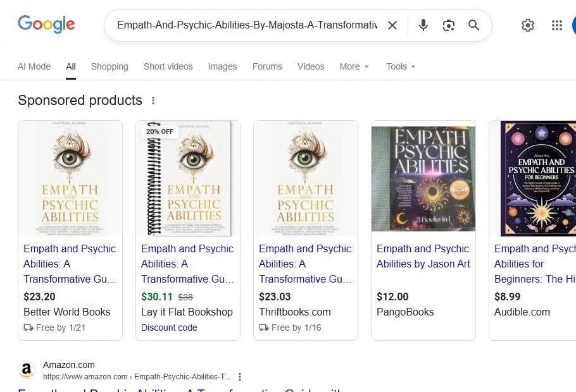The height and width of the screenshot is (392, 576).
Task: Open Google Lens image search
Action: point(449,25)
